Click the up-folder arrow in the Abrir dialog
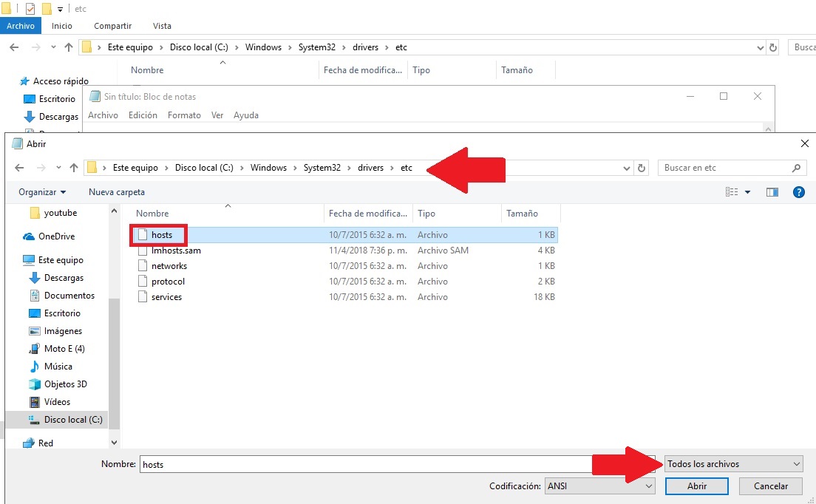This screenshot has height=504, width=816. [73, 168]
